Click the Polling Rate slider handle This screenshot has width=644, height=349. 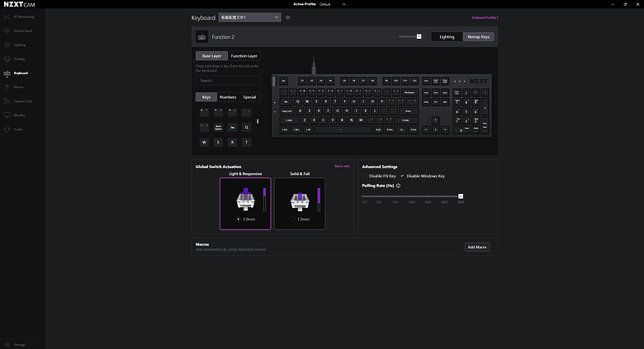pos(461,196)
